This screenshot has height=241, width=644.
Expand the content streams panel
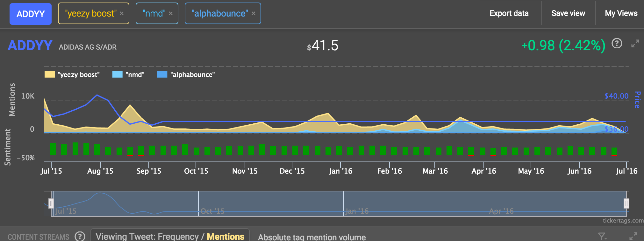(x=633, y=236)
